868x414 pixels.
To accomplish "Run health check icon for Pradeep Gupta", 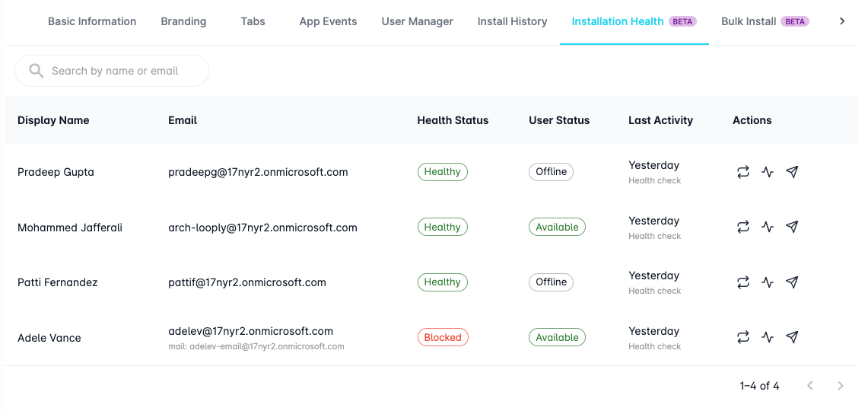I will tap(768, 172).
